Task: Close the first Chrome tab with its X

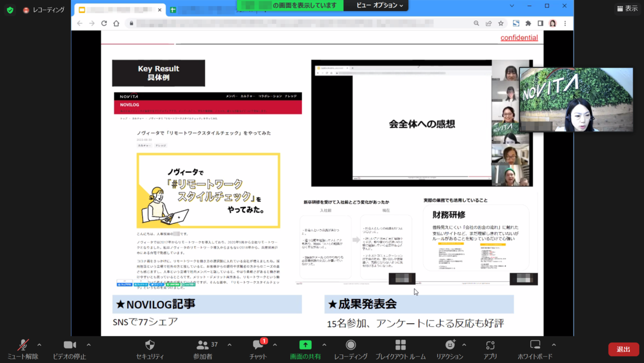Action: point(159,10)
